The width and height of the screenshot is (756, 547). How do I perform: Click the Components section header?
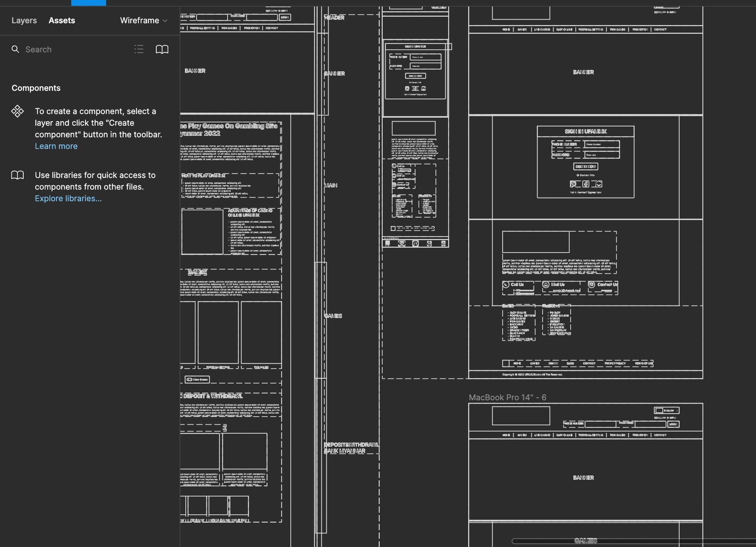[36, 87]
